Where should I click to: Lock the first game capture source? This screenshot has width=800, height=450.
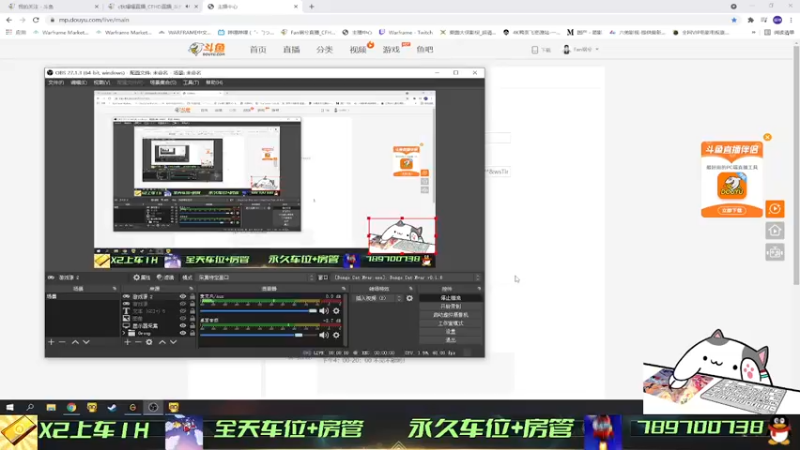click(x=192, y=296)
